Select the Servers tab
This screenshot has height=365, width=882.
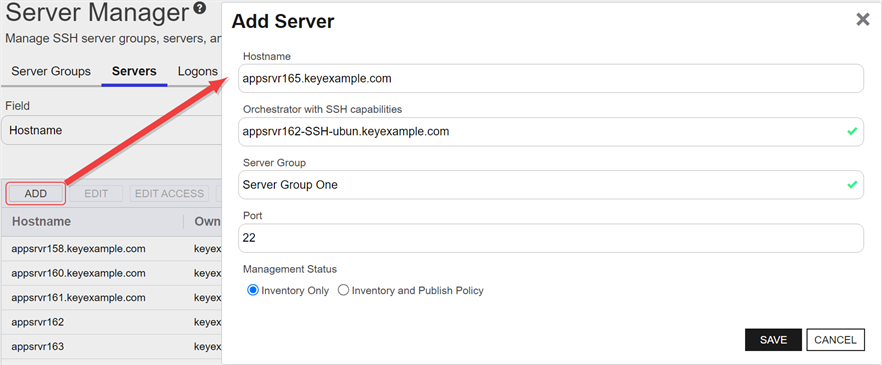pyautogui.click(x=134, y=71)
